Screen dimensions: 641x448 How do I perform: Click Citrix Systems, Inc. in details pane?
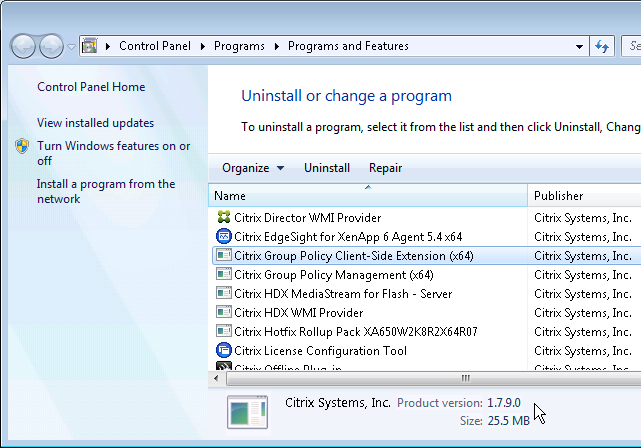[338, 403]
